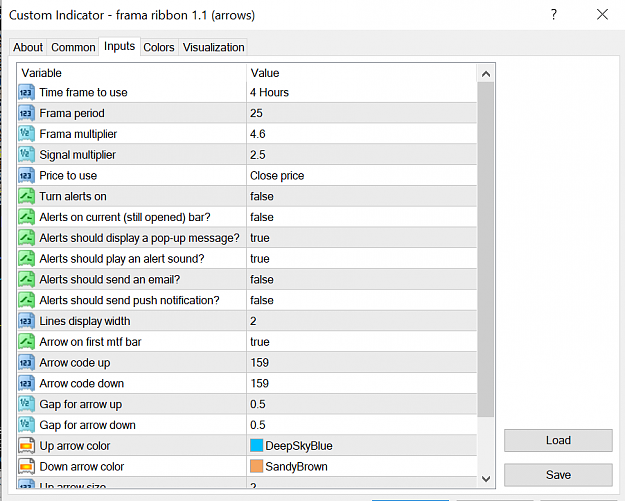The width and height of the screenshot is (625, 501).
Task: Toggle the Turn alerts on false value
Action: 362,196
